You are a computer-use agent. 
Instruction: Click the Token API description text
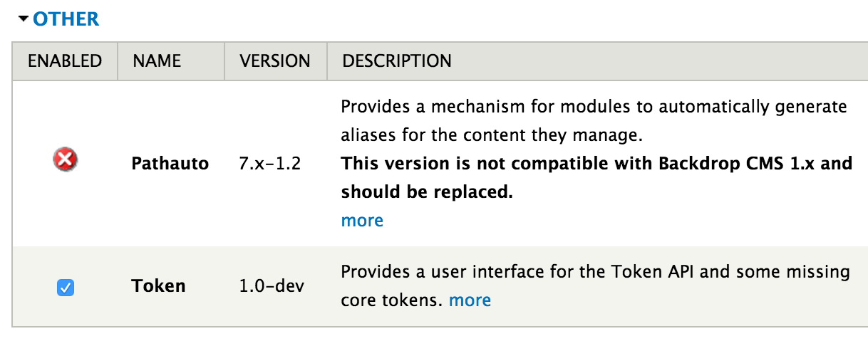pos(596,286)
